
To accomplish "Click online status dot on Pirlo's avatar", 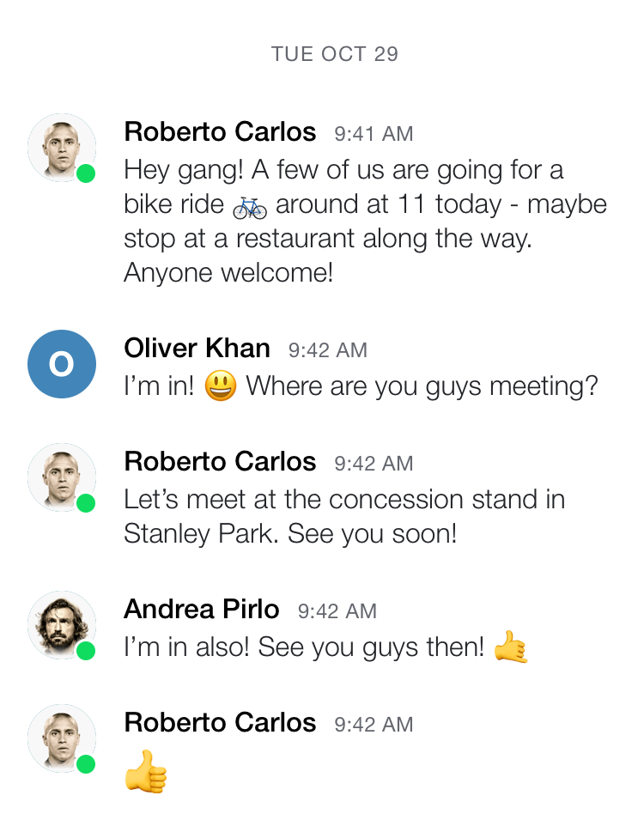I will pyautogui.click(x=86, y=651).
